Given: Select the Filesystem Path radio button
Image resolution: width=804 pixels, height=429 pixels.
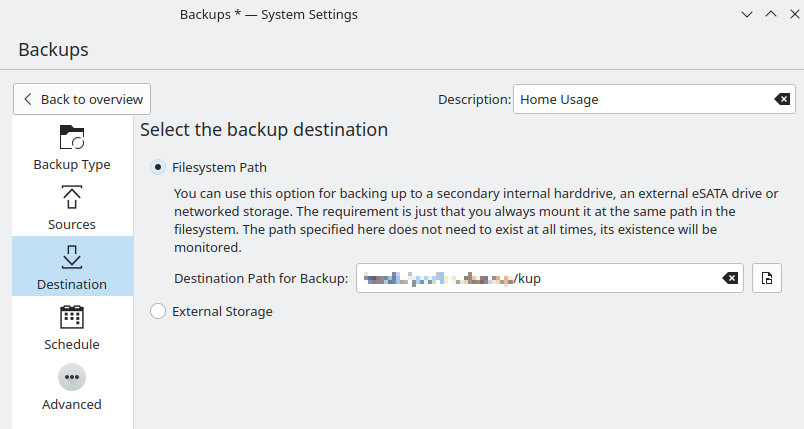Looking at the screenshot, I should (x=158, y=167).
